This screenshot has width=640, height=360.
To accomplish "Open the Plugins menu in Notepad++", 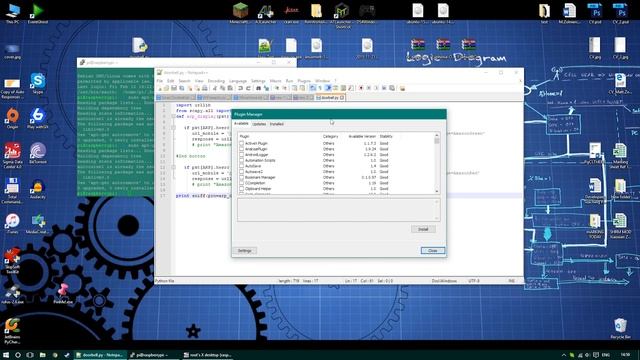I will coord(304,81).
